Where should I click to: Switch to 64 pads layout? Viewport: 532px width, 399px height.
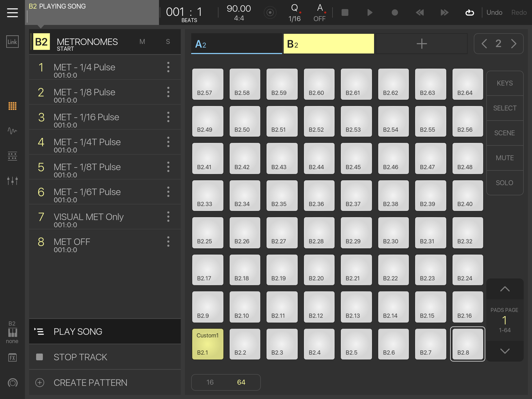(x=241, y=382)
